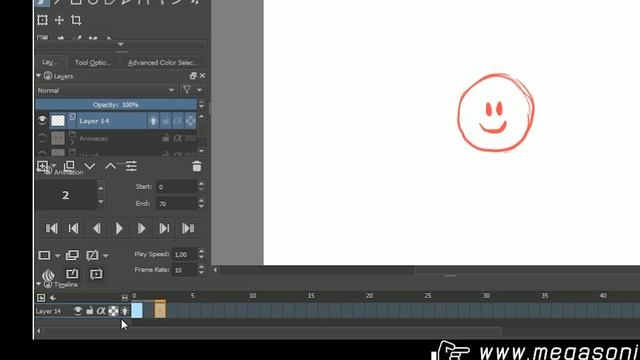Toggle Layer 14 alpha lock in layer row

point(190,121)
